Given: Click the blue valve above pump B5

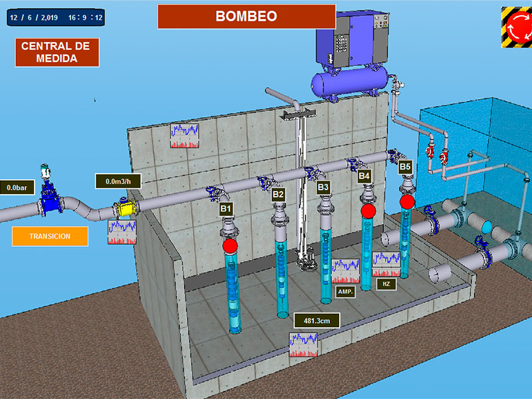Looking at the screenshot, I should click(395, 156).
